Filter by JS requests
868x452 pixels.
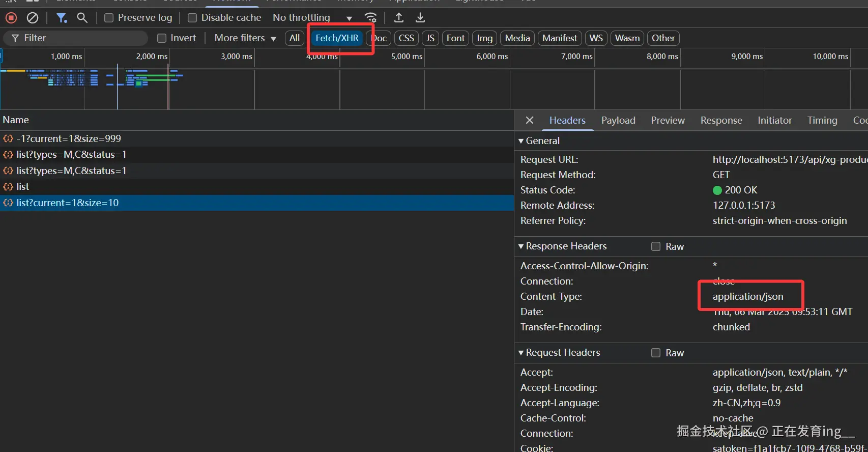430,38
